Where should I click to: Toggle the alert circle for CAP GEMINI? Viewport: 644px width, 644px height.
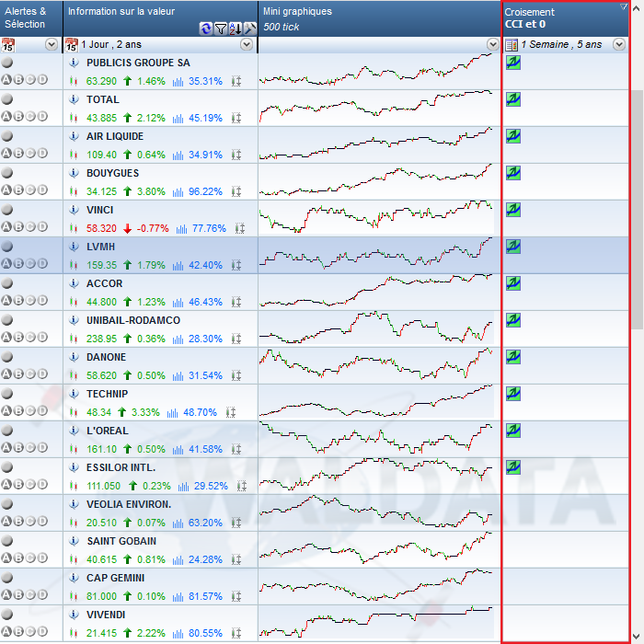[7, 578]
